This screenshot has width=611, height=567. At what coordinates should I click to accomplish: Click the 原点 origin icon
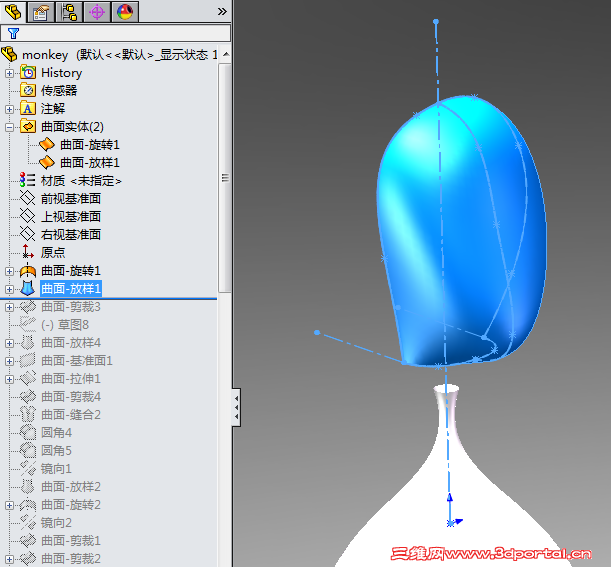point(28,252)
